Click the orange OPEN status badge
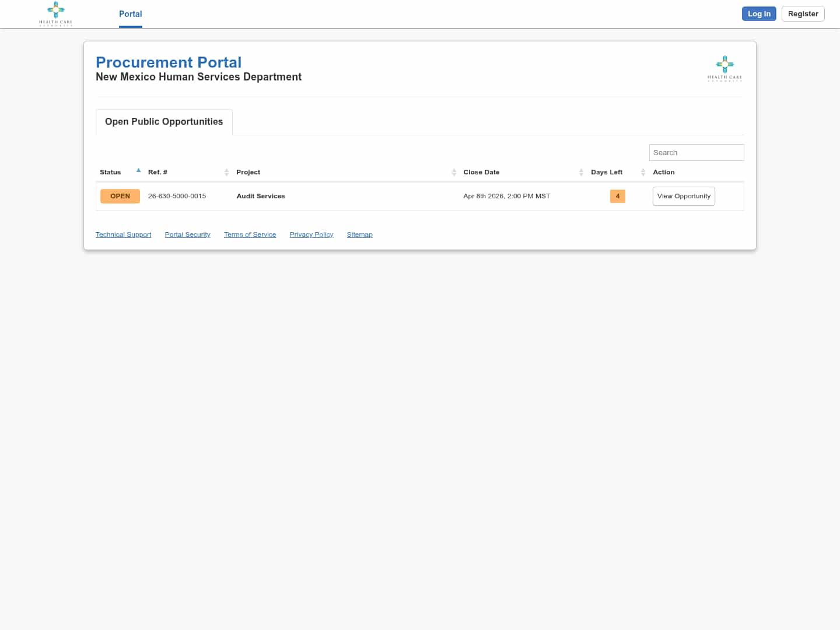 click(120, 196)
